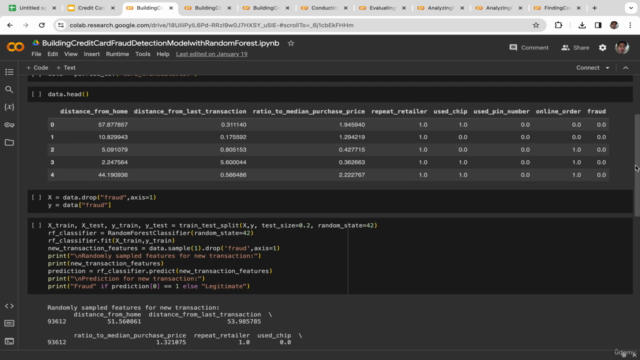Rename the notebook title field
The width and height of the screenshot is (640, 360).
pos(160,43)
